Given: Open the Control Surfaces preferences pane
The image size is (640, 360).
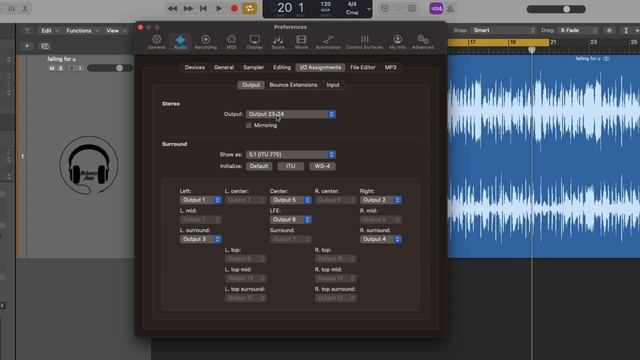Looking at the screenshot, I should 364,42.
